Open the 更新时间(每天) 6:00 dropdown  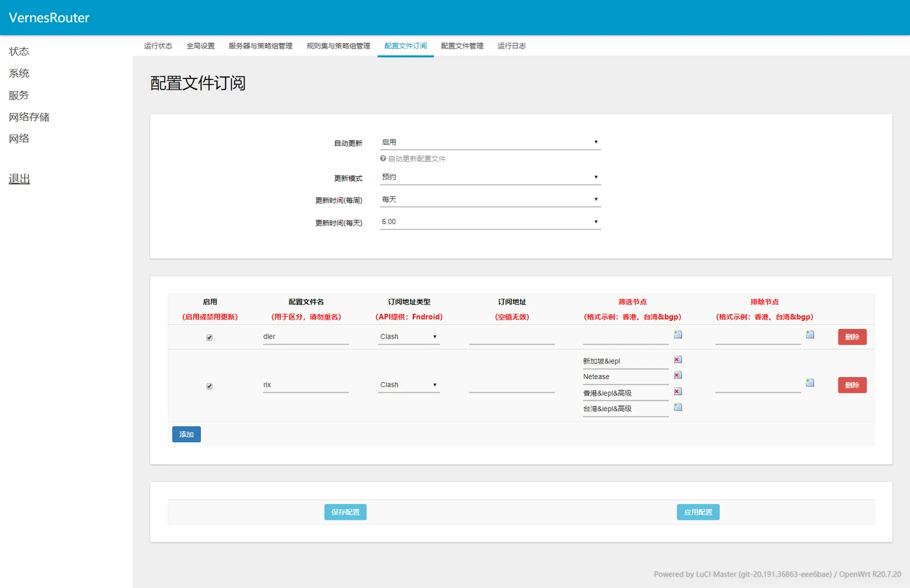490,222
